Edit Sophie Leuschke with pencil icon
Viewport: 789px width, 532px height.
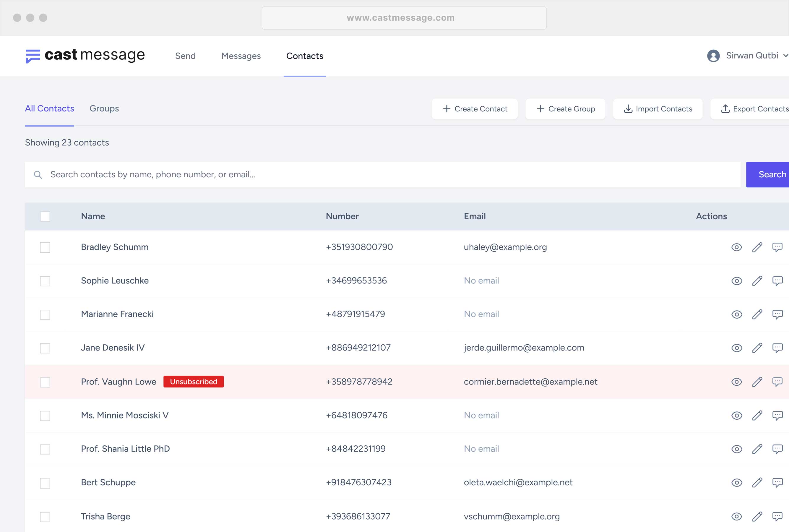(x=757, y=281)
